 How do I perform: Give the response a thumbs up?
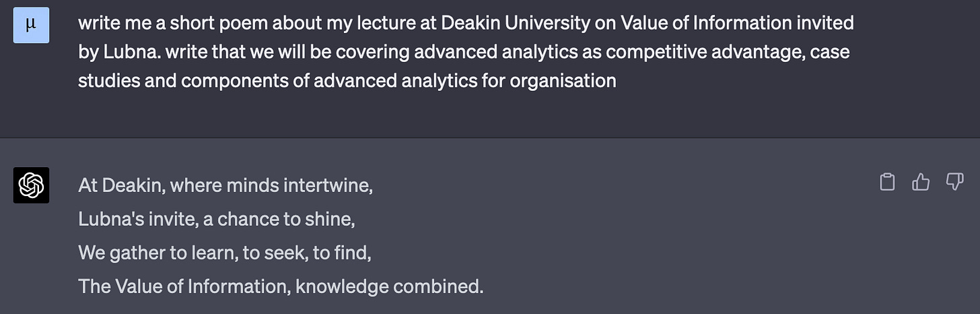click(x=921, y=182)
